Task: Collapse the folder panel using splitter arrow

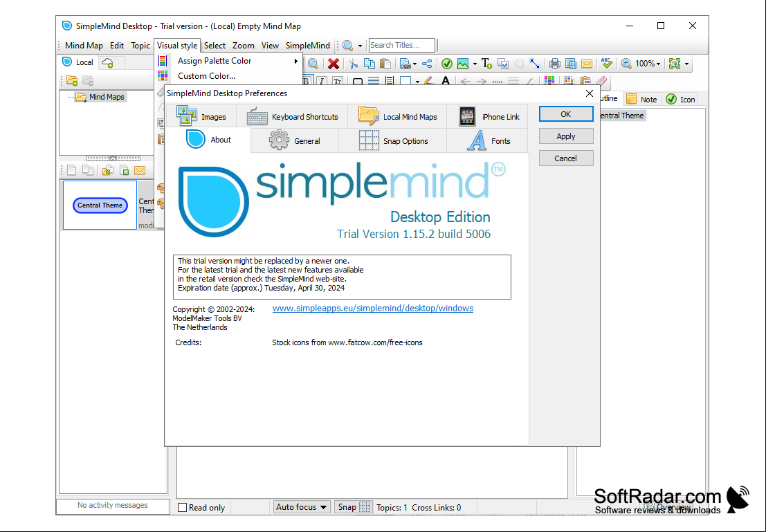Action: tap(113, 158)
